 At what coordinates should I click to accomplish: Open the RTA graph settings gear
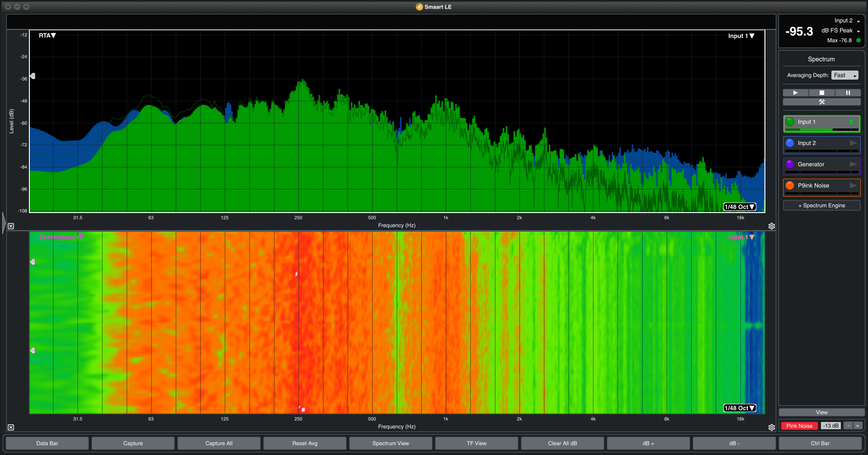pos(772,226)
